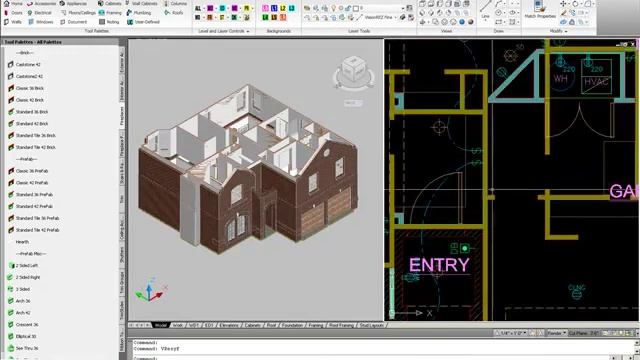Open the Noting tool palette
Image resolution: width=640 pixels, height=360 pixels.
tap(109, 22)
